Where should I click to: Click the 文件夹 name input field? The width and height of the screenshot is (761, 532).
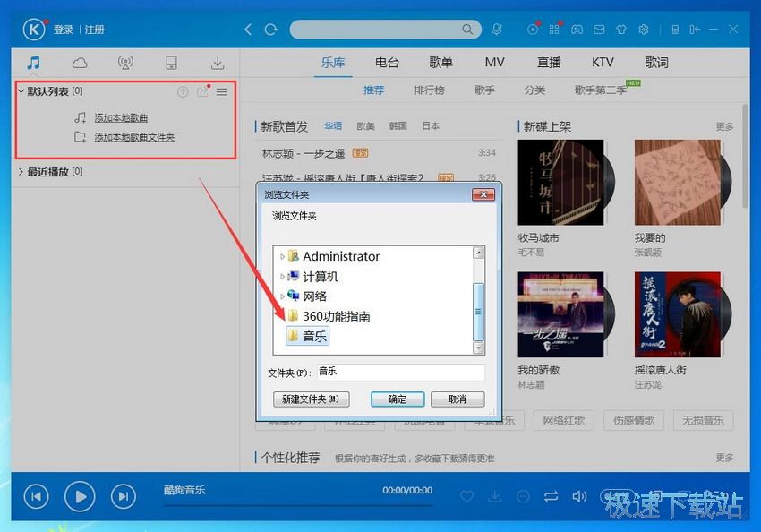pos(401,373)
